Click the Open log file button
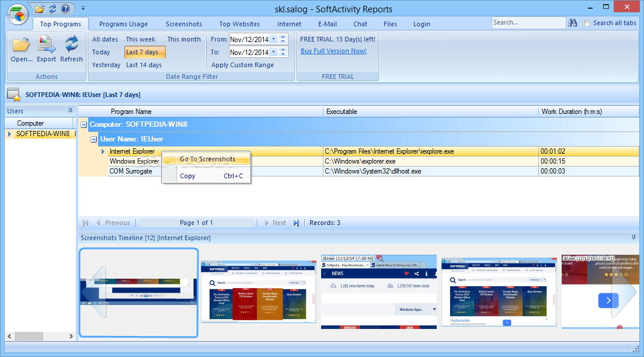This screenshot has height=357, width=644. click(22, 49)
